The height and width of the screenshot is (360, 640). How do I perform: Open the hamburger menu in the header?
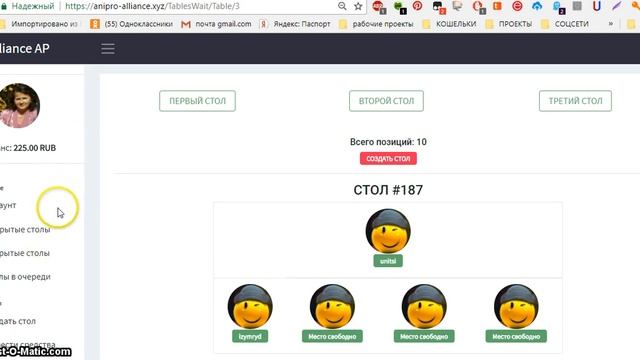click(108, 49)
